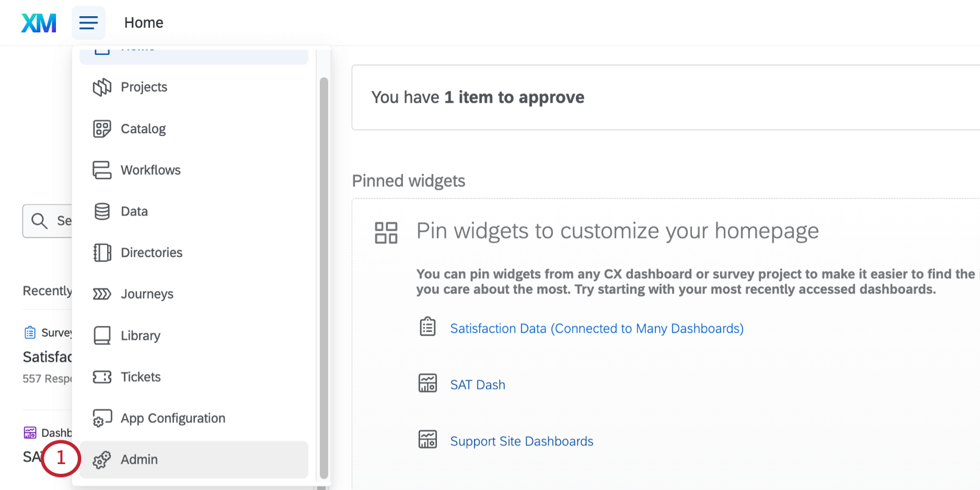Click the Directories icon in menu
The height and width of the screenshot is (490, 980).
[x=102, y=252]
